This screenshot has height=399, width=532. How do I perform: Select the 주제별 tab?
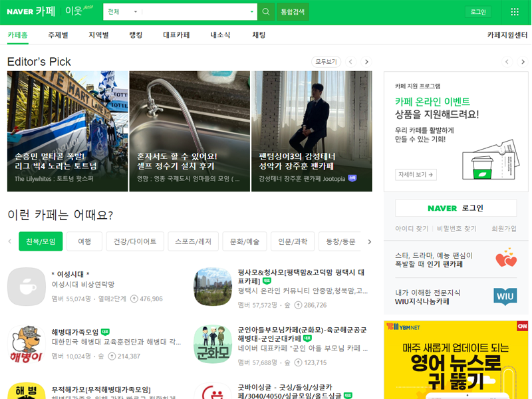pos(58,35)
